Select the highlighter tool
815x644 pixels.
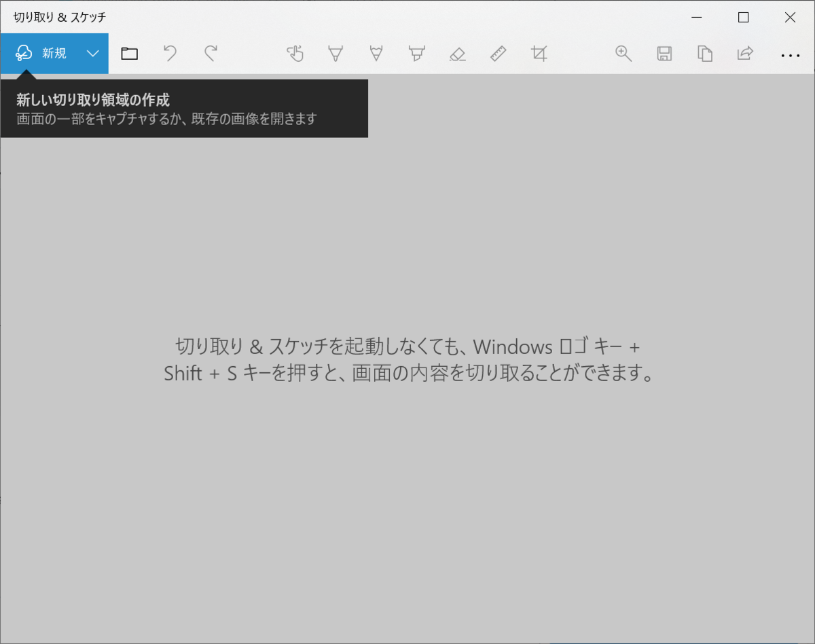417,54
